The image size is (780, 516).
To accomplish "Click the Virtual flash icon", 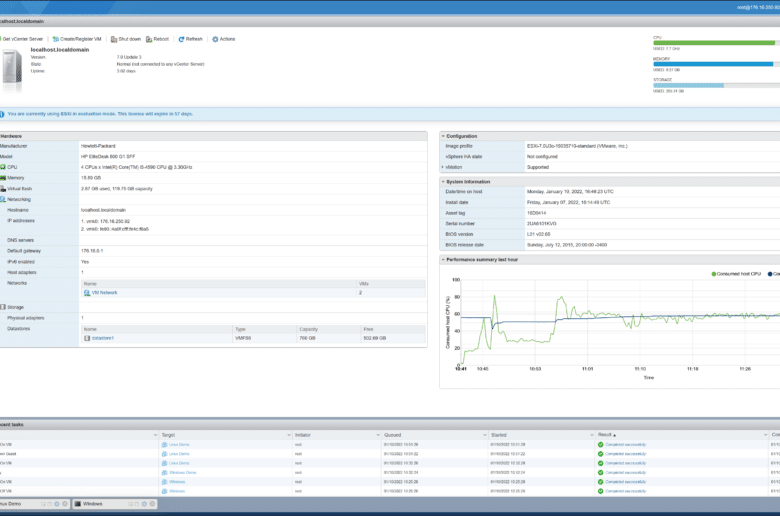I will (x=3, y=189).
